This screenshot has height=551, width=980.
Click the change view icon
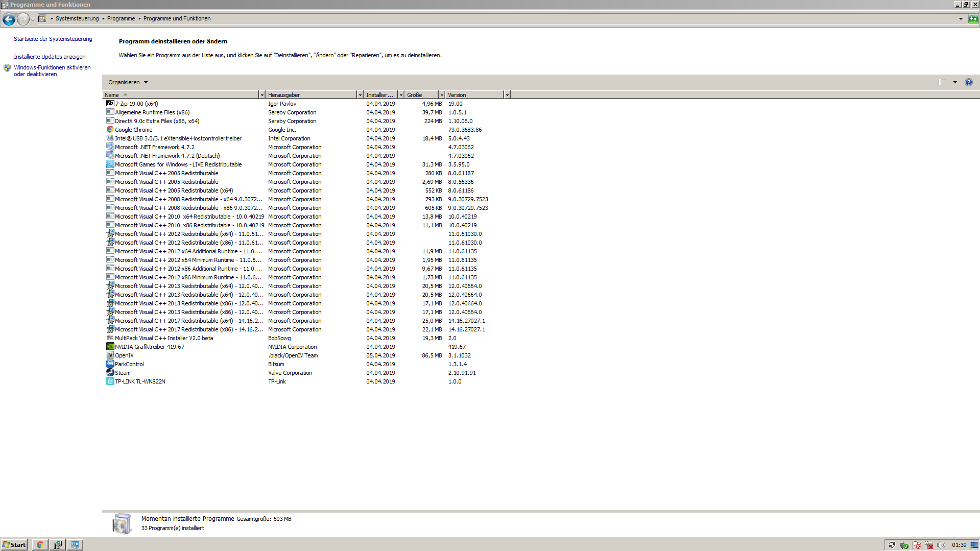tap(943, 82)
